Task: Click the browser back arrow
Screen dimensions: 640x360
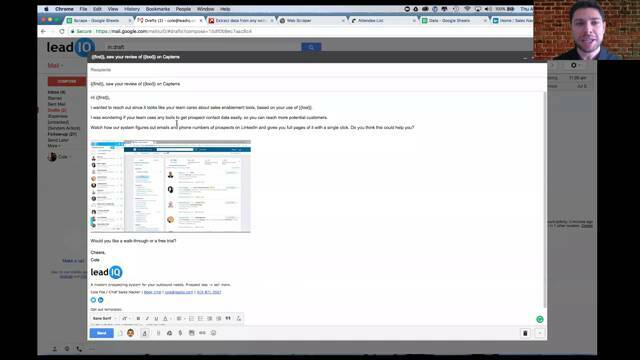Action: coord(44,31)
